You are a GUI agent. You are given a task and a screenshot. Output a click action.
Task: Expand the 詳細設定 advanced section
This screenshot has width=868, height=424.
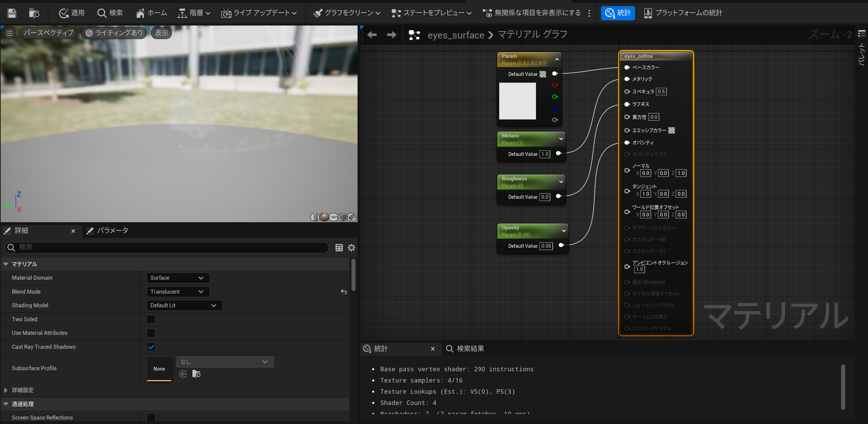[6, 390]
